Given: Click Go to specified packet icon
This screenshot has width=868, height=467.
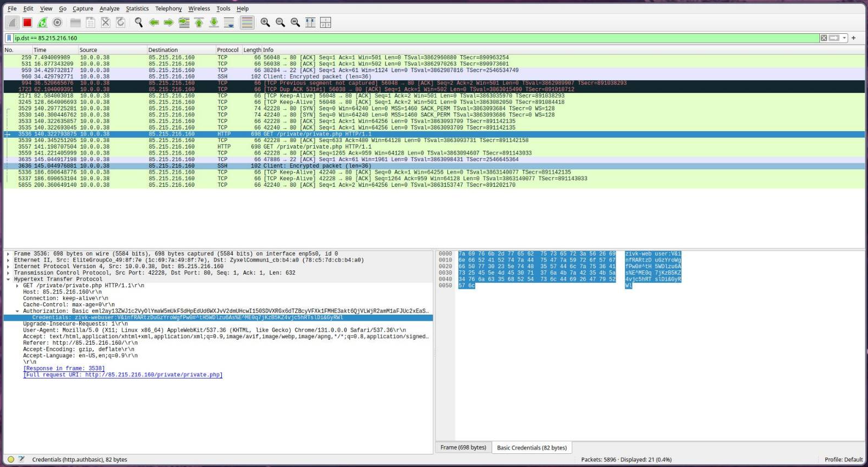Looking at the screenshot, I should pyautogui.click(x=184, y=22).
